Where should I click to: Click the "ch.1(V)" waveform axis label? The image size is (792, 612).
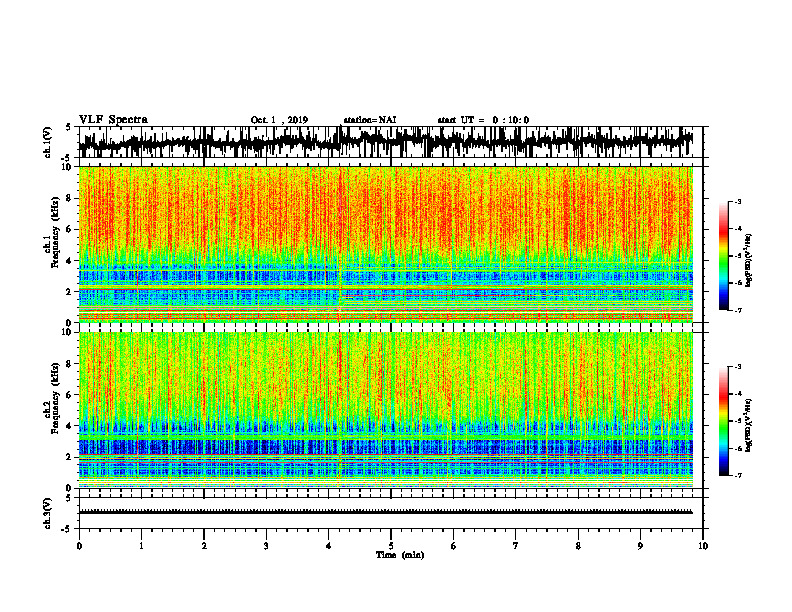(49, 142)
